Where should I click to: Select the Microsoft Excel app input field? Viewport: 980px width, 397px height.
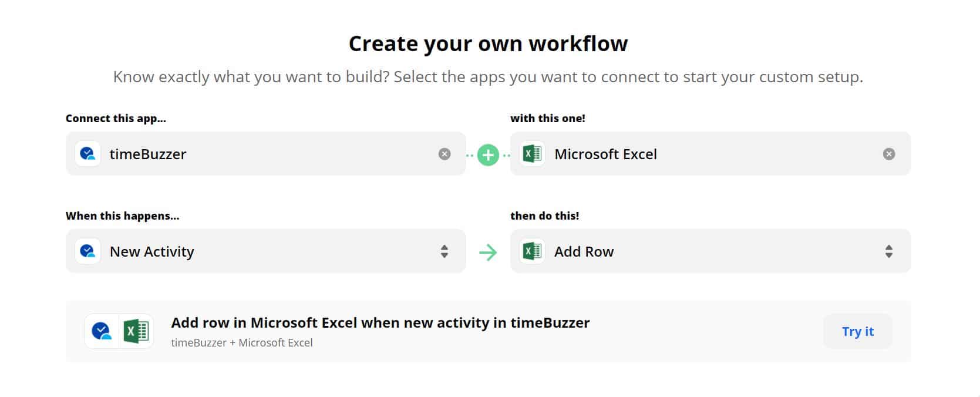point(710,154)
